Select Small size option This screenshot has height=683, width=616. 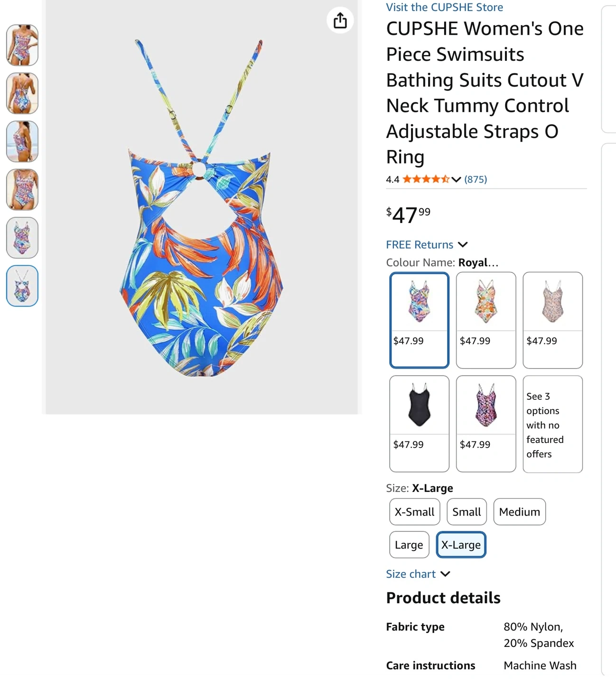pyautogui.click(x=467, y=512)
